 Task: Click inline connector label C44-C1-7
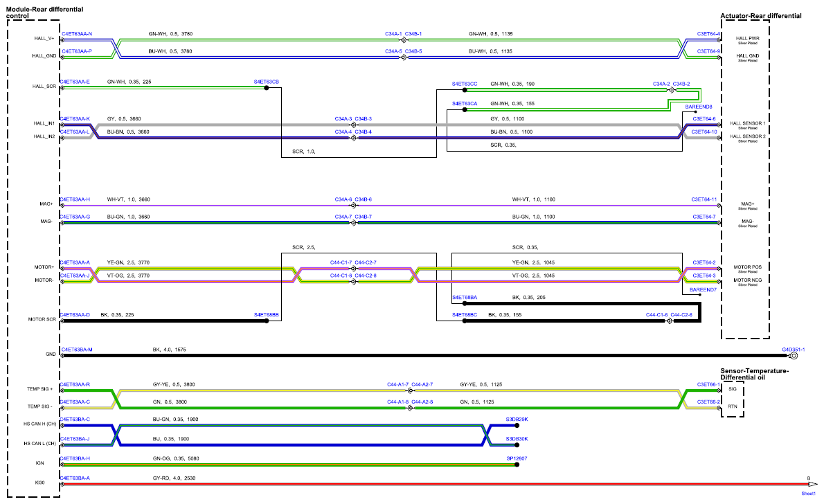(341, 262)
